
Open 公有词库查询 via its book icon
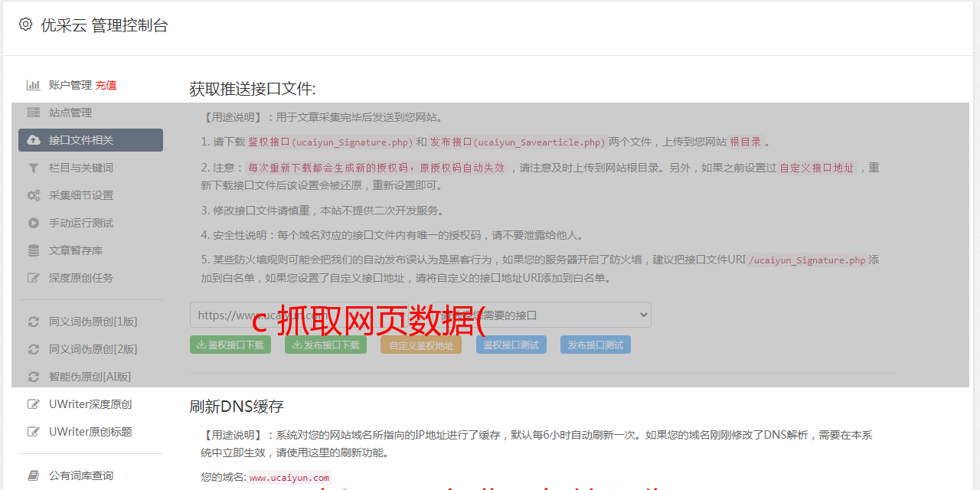click(34, 475)
